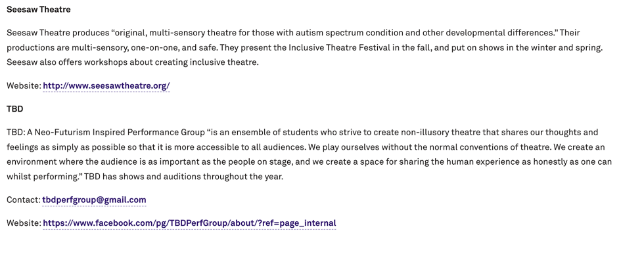Image resolution: width=644 pixels, height=262 pixels.
Task: Click the sentence about TBD shows and auditions
Action: point(183,177)
